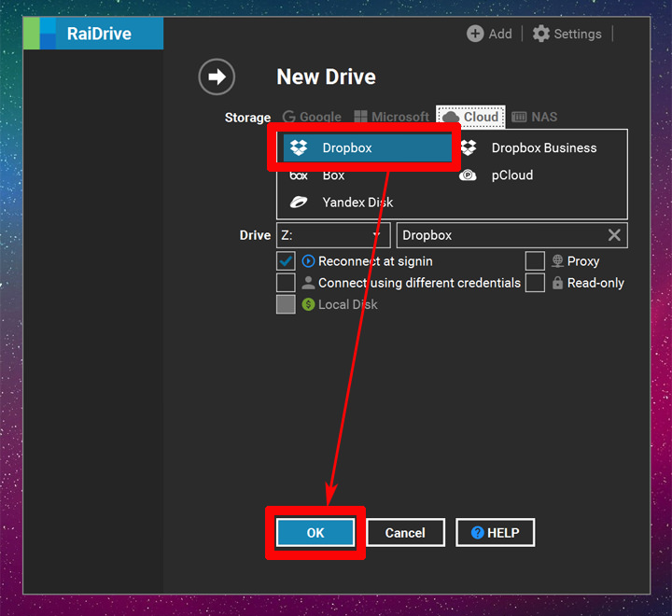Image resolution: width=672 pixels, height=616 pixels.
Task: Enable the Read-only checkbox
Action: [x=535, y=283]
